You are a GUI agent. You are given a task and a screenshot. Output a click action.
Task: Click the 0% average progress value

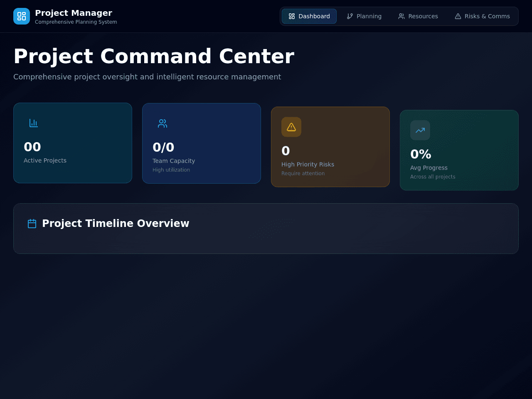click(x=421, y=154)
